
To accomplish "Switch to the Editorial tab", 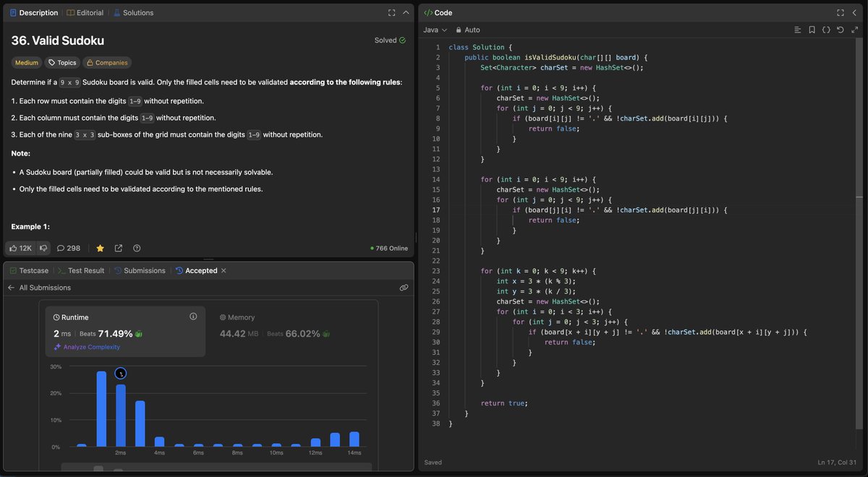I will coord(85,12).
